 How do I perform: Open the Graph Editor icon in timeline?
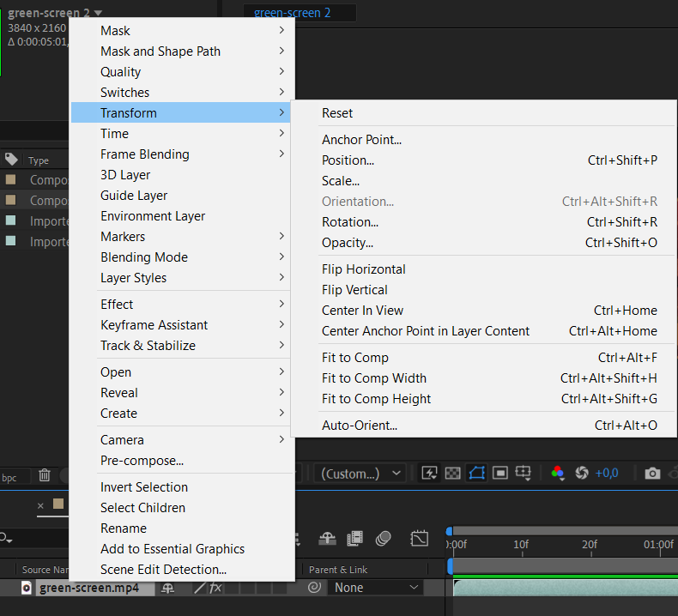(419, 538)
